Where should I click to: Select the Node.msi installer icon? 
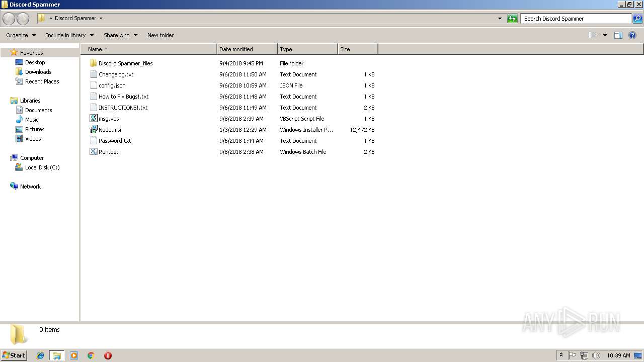(93, 130)
